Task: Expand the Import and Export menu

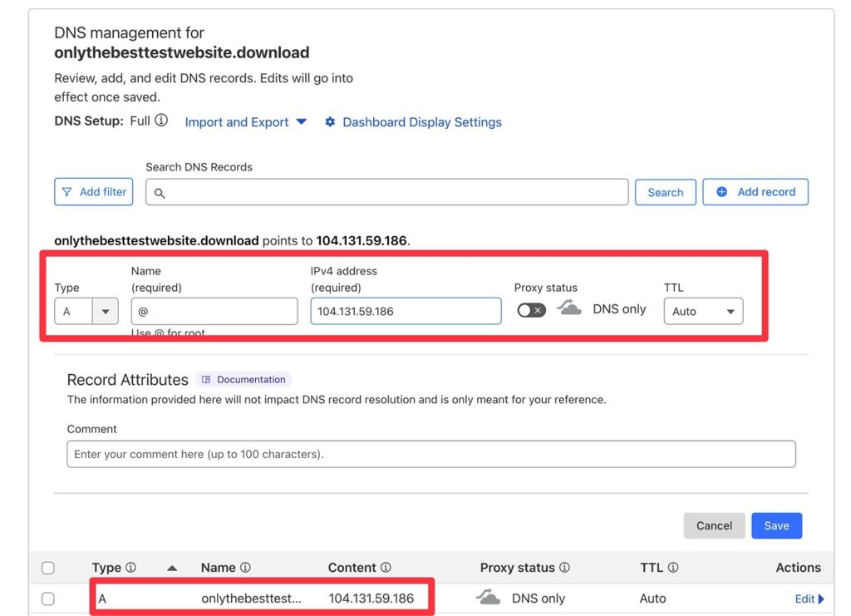Action: (x=245, y=122)
